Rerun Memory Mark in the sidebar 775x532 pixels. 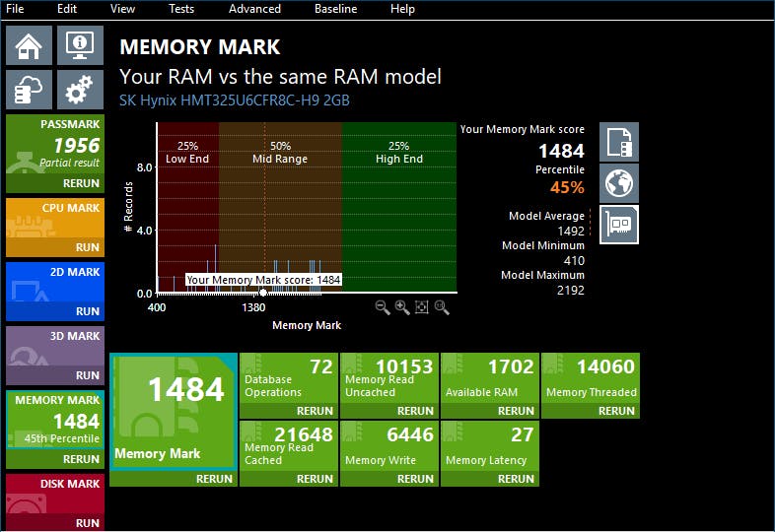[x=81, y=459]
